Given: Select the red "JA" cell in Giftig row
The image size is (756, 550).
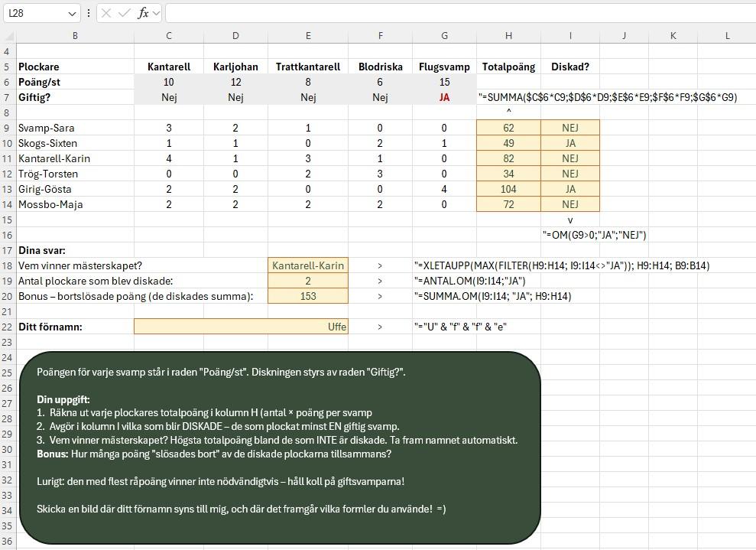Looking at the screenshot, I should click(x=445, y=97).
